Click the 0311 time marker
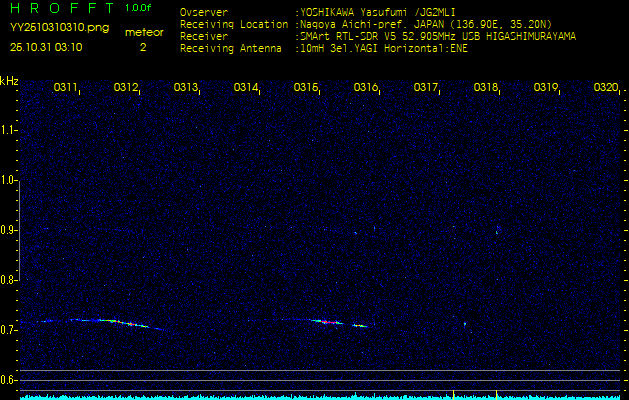This screenshot has width=629, height=400. (66, 88)
